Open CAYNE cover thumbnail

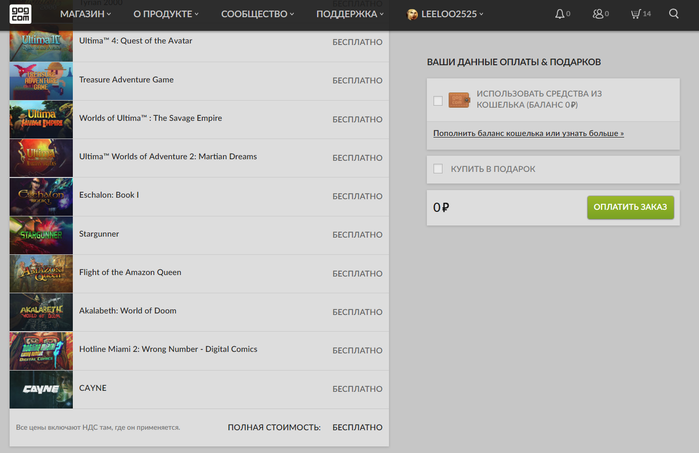point(41,389)
